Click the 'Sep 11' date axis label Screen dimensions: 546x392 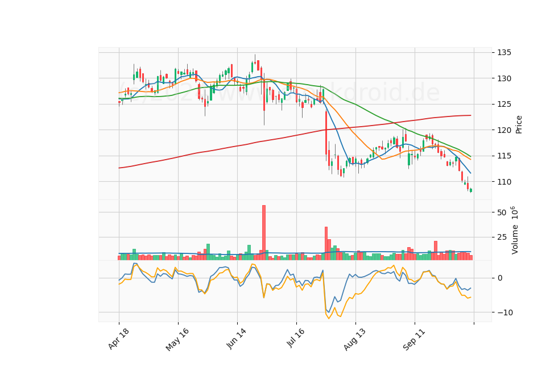(x=414, y=339)
